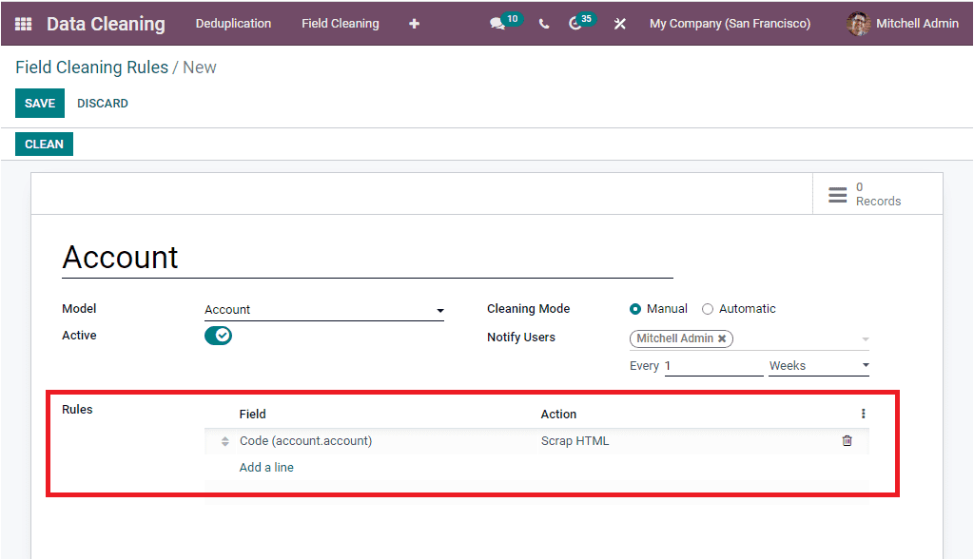Image resolution: width=974 pixels, height=560 pixels.
Task: Remove Mitchell Admin from Notify Users
Action: (721, 338)
